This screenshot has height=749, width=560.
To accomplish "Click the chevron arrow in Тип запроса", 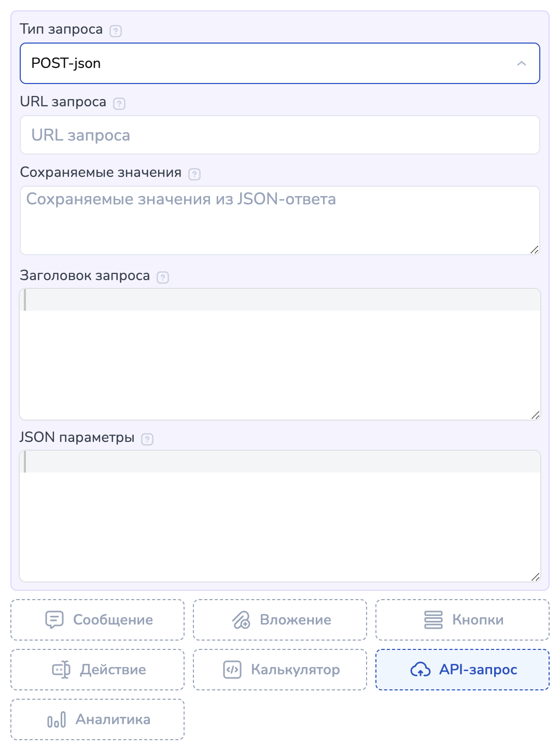I will click(x=522, y=63).
